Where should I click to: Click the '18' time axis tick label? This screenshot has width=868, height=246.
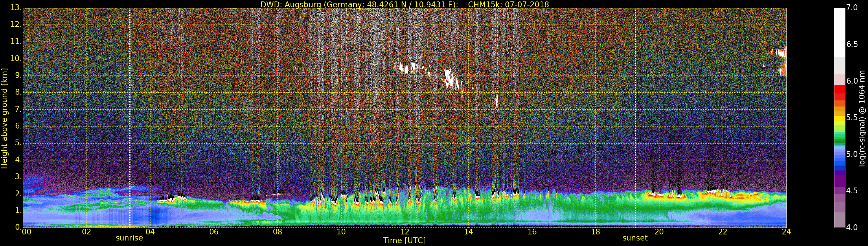coord(595,232)
